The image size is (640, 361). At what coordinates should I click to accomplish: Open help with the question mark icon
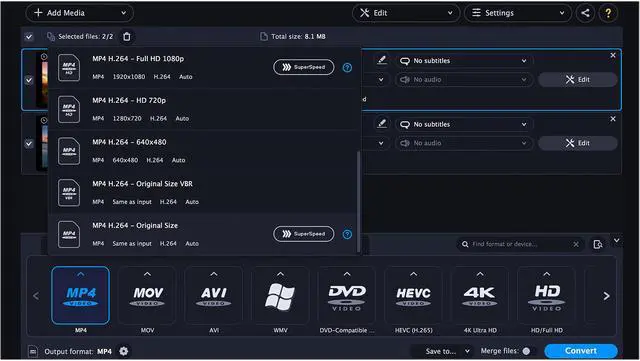point(608,13)
